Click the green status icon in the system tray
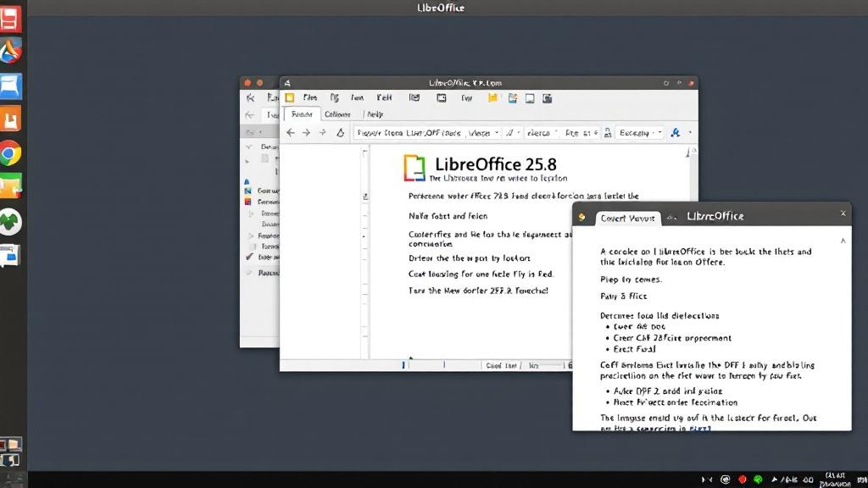 [758, 480]
